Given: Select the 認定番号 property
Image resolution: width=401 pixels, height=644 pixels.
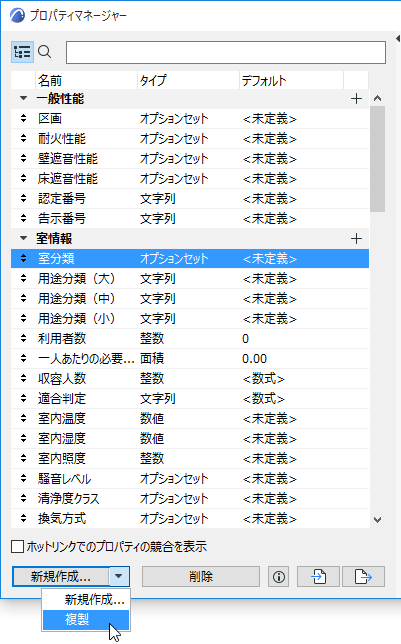Looking at the screenshot, I should [x=190, y=198].
